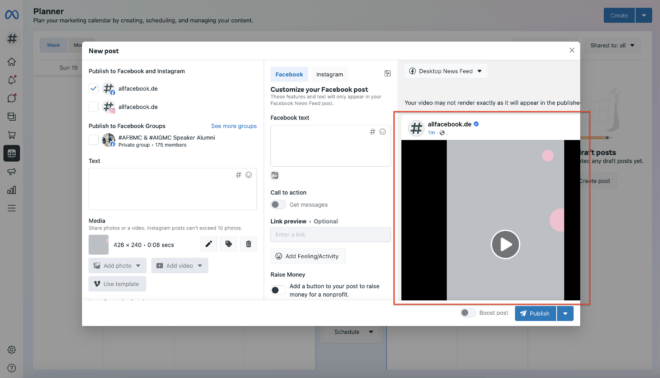Open emoji picker in Facebook text field
The height and width of the screenshot is (378, 660).
pos(383,132)
